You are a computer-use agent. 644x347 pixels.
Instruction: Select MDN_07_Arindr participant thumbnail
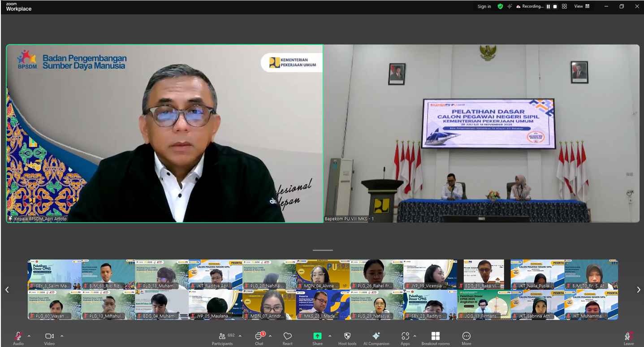[269, 304]
